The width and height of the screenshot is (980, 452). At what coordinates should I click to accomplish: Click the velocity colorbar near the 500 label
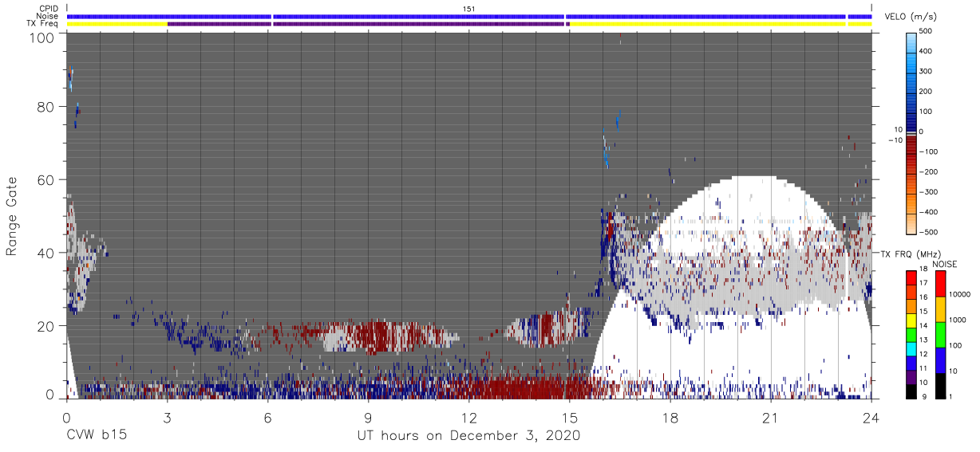(x=912, y=35)
